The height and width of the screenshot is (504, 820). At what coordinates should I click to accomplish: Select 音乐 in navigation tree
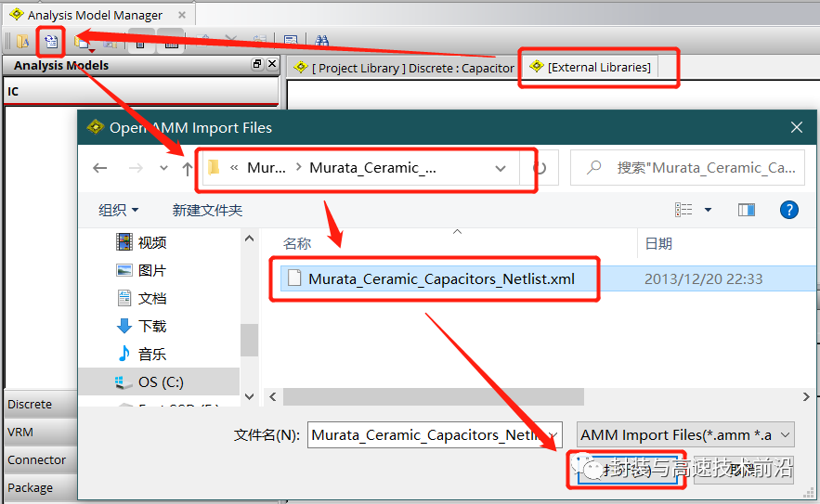[140, 354]
